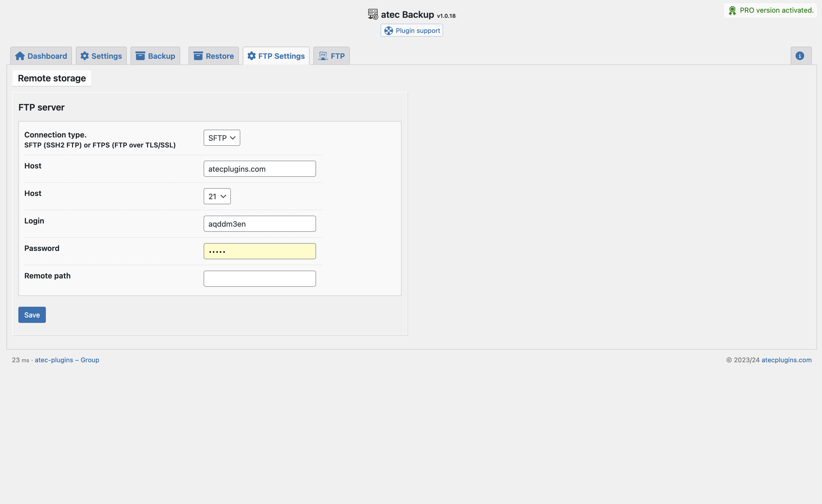The image size is (822, 504).
Task: Open the FTP tab
Action: 331,56
